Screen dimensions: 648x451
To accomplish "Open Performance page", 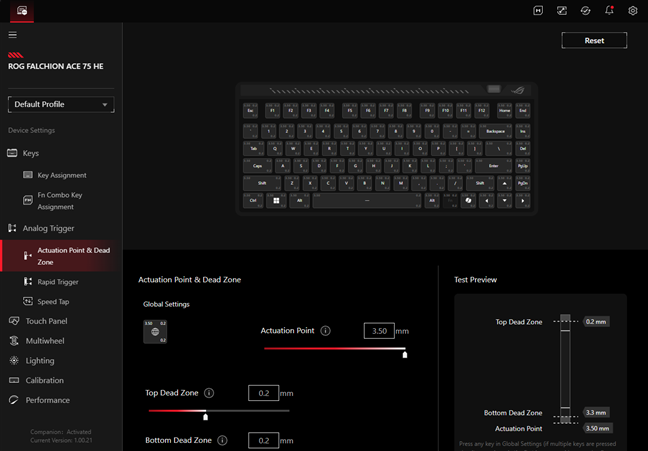I will pos(48,400).
